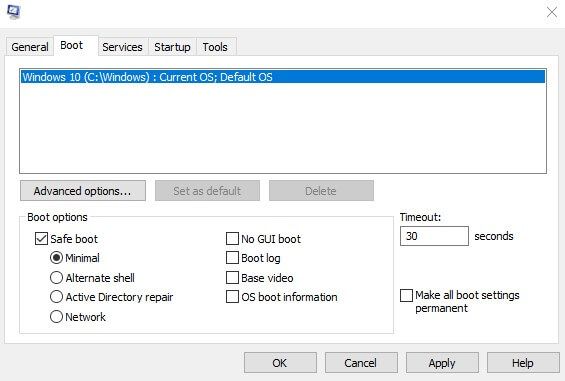
Task: Enable the No GUI boot checkbox
Action: tap(232, 239)
